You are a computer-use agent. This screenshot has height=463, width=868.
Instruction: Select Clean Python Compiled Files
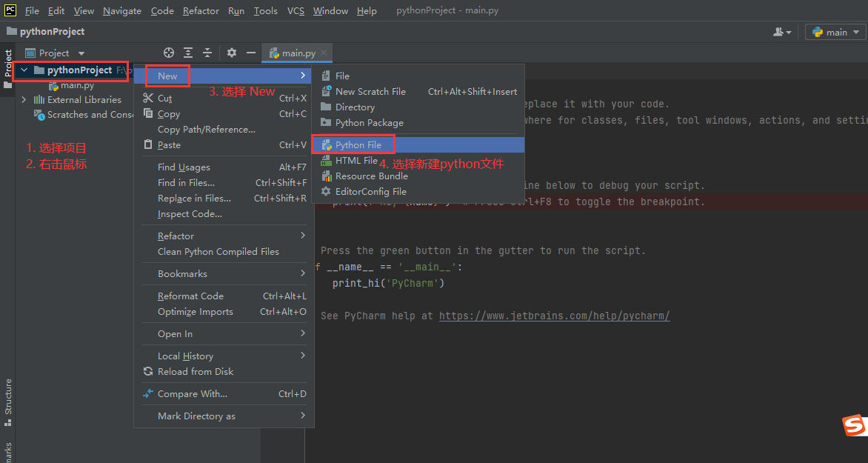tap(224, 251)
